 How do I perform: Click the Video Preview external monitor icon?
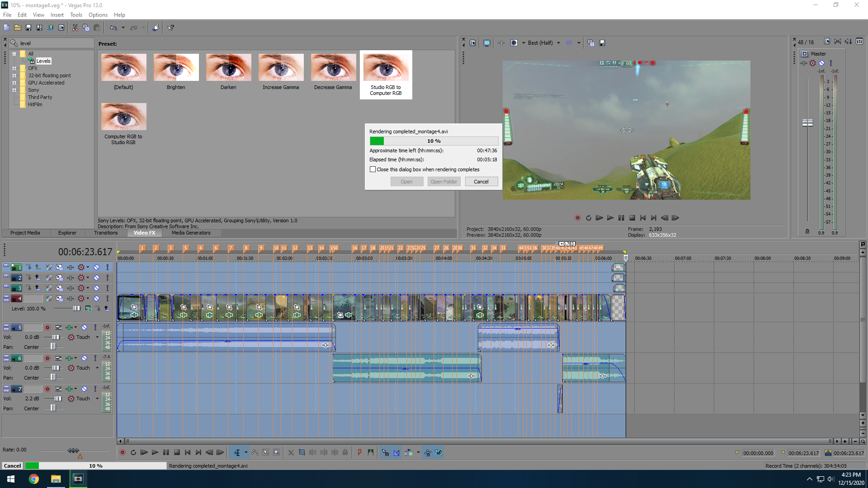click(x=487, y=43)
